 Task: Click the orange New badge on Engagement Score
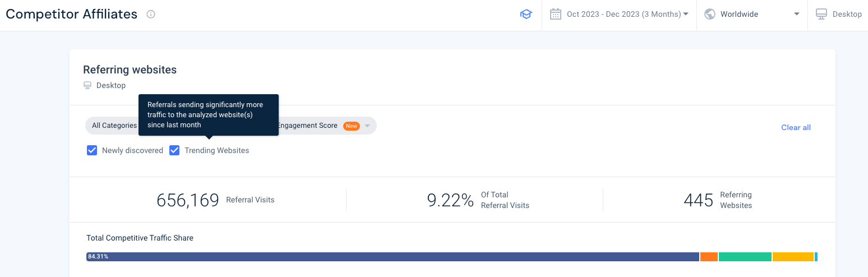click(x=352, y=126)
